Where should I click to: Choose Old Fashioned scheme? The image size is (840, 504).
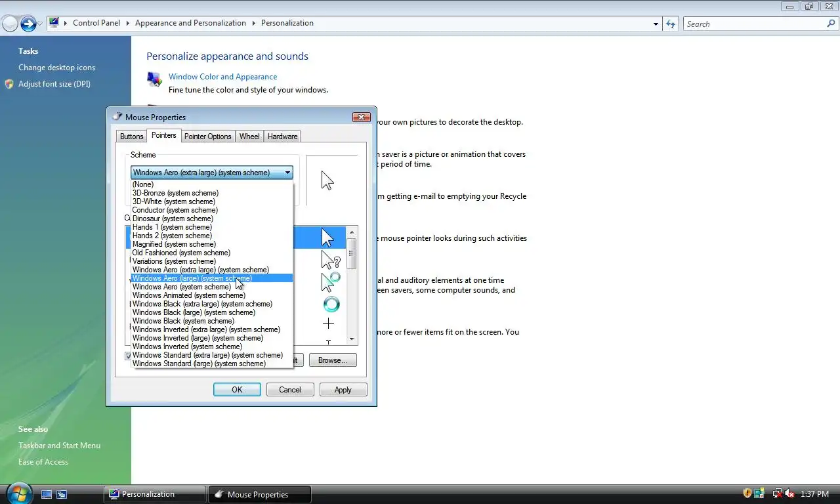(x=212, y=253)
